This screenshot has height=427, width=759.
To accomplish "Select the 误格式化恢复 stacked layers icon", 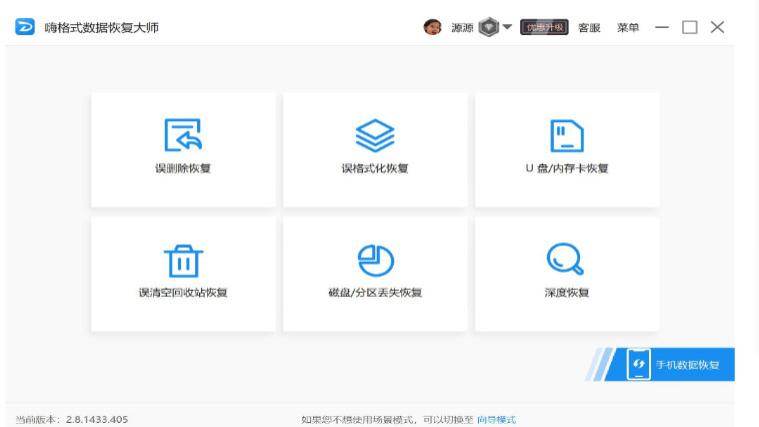I will tap(375, 135).
